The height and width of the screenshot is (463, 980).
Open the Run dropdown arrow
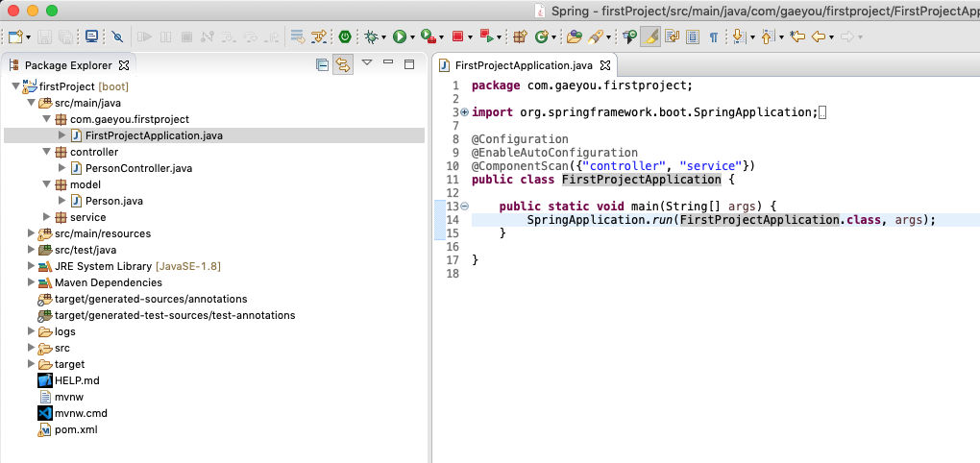(x=412, y=38)
